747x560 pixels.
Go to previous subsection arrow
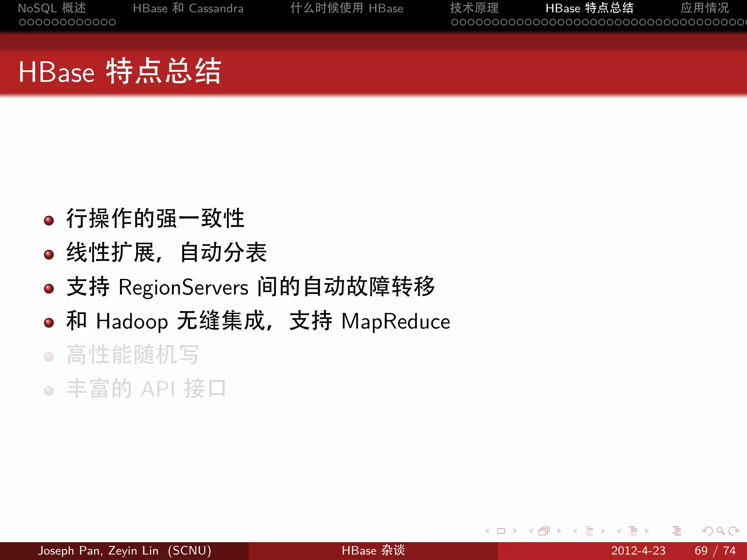(575, 531)
